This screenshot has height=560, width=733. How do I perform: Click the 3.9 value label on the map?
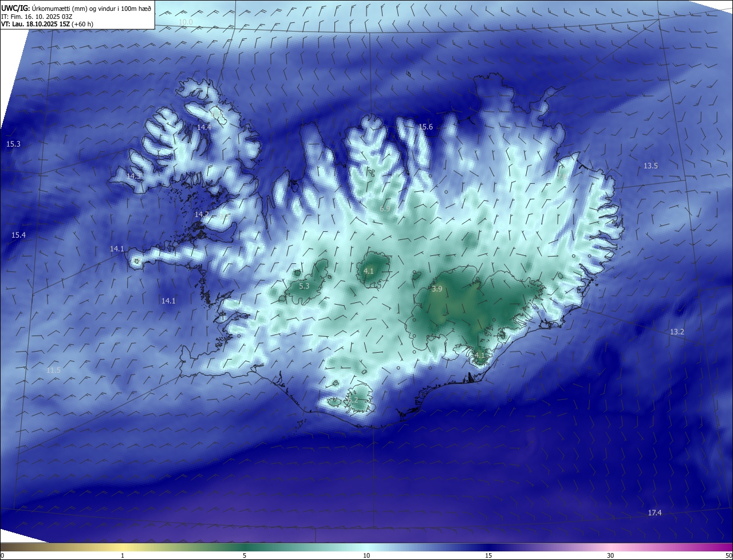tap(437, 289)
